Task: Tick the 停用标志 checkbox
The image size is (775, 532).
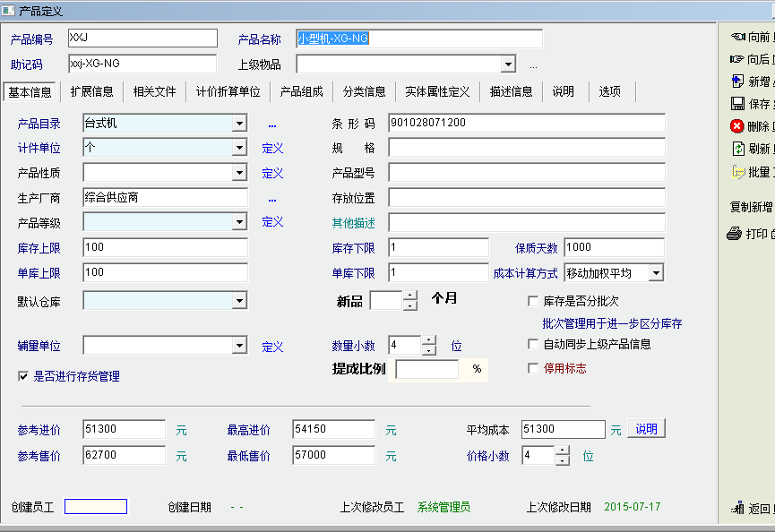Action: (x=534, y=368)
